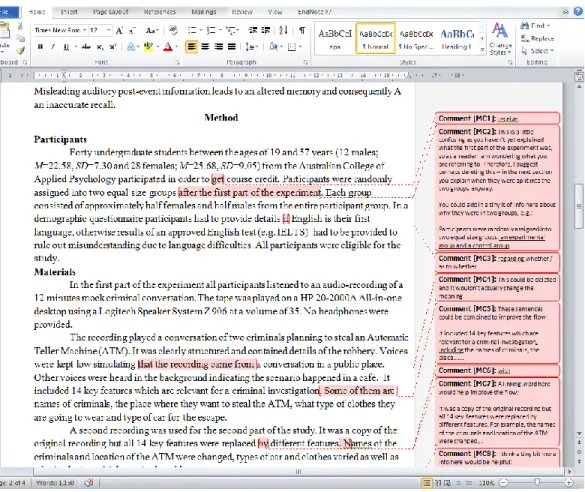585x492 pixels.
Task: Grow font size with large A icon
Action: [x=119, y=31]
